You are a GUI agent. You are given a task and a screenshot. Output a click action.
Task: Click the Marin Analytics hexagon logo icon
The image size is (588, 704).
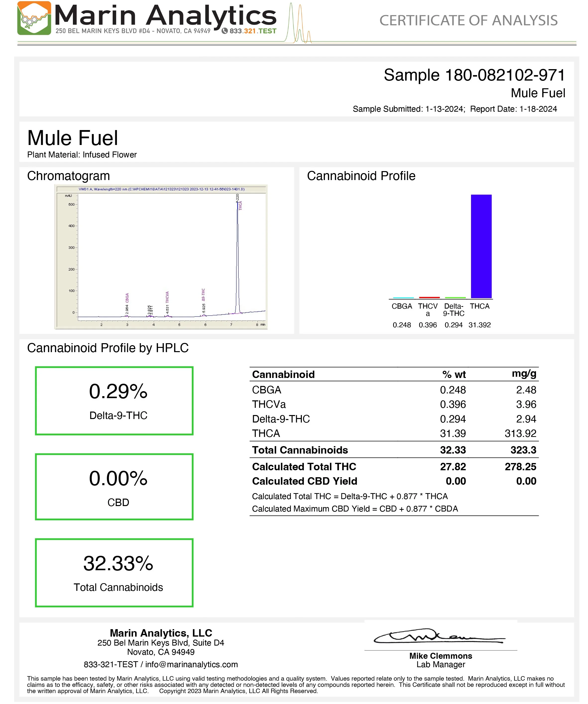(x=34, y=18)
